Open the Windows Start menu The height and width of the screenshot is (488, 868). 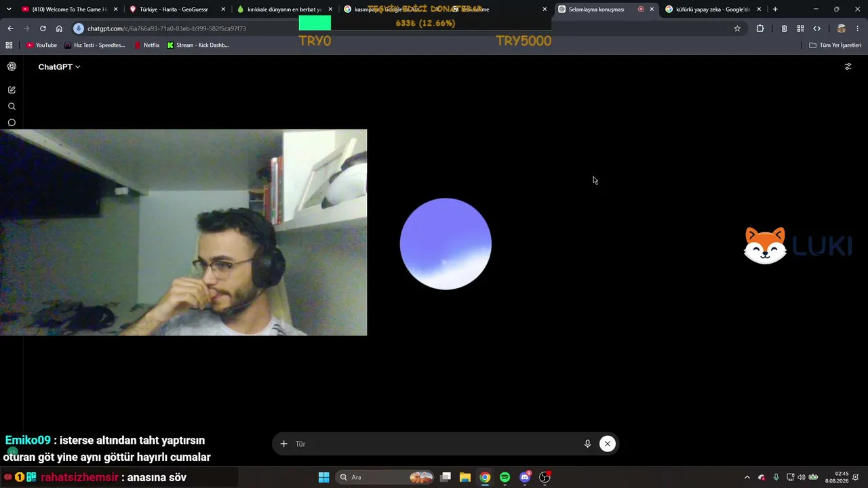pos(323,477)
